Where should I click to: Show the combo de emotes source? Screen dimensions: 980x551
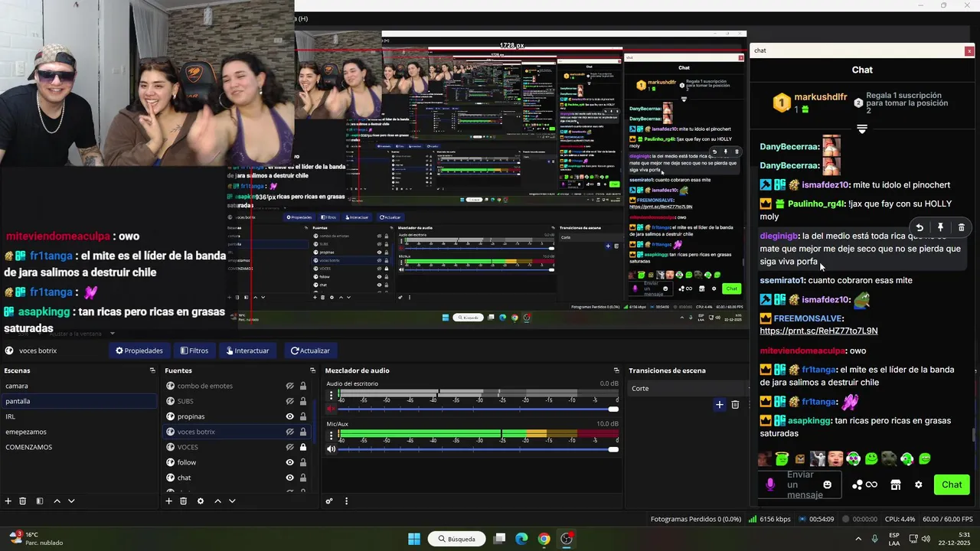290,386
